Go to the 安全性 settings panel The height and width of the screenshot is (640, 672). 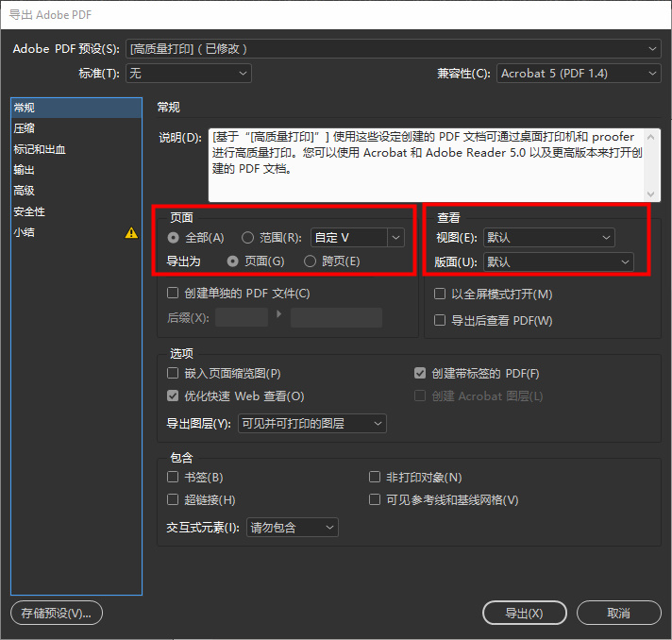tap(29, 211)
